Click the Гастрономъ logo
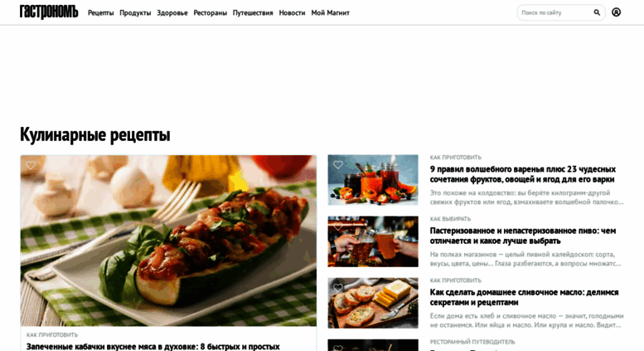This screenshot has height=351, width=644. click(x=49, y=12)
